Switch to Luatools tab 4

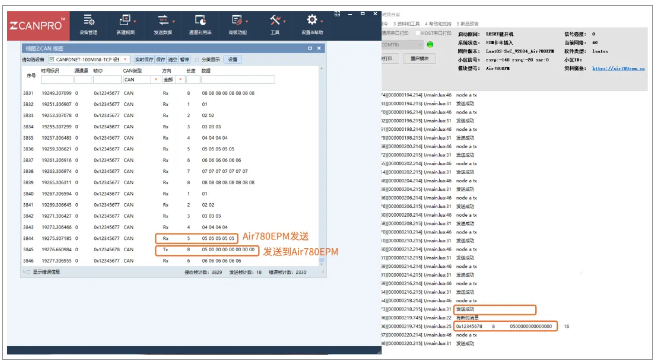(438, 24)
